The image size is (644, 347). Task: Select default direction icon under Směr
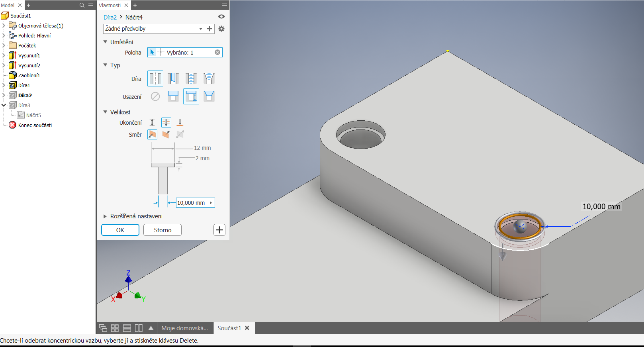click(152, 134)
